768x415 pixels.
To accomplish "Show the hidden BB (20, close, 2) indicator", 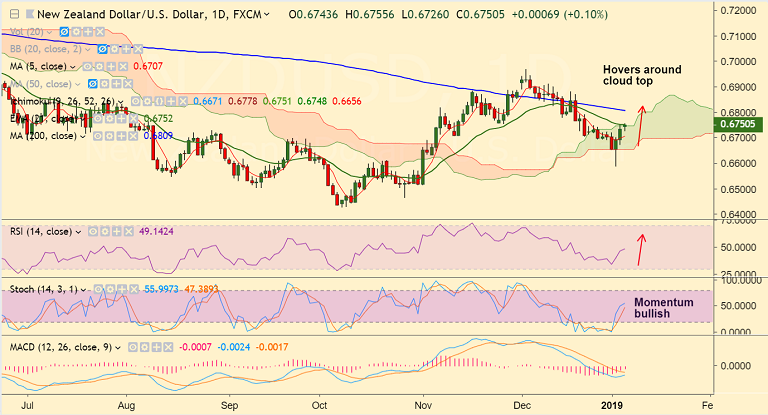I will [x=102, y=49].
